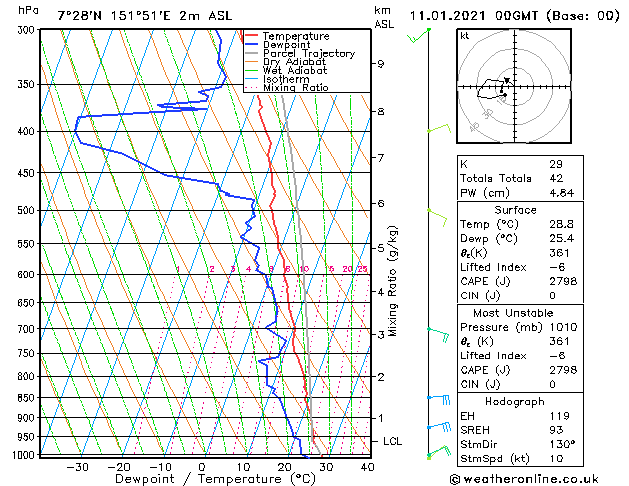Click the StmDir value 130°
Image resolution: width=629 pixels, height=486 pixels.
tap(562, 445)
